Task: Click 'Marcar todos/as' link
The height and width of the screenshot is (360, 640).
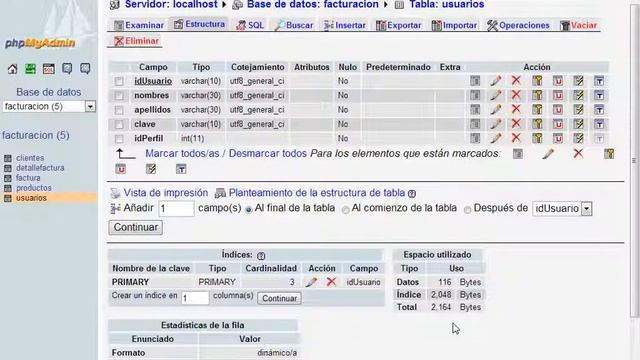Action: (182, 153)
